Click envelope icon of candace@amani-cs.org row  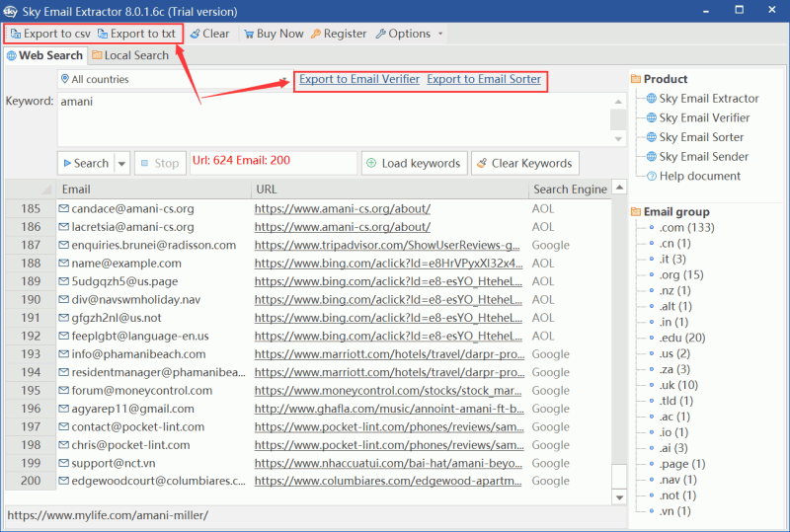63,208
